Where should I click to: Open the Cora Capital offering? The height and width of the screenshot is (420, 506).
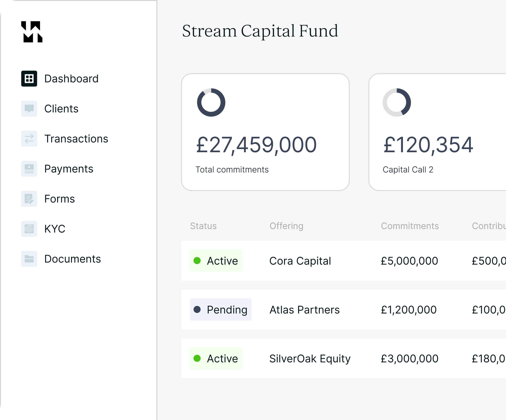(300, 261)
